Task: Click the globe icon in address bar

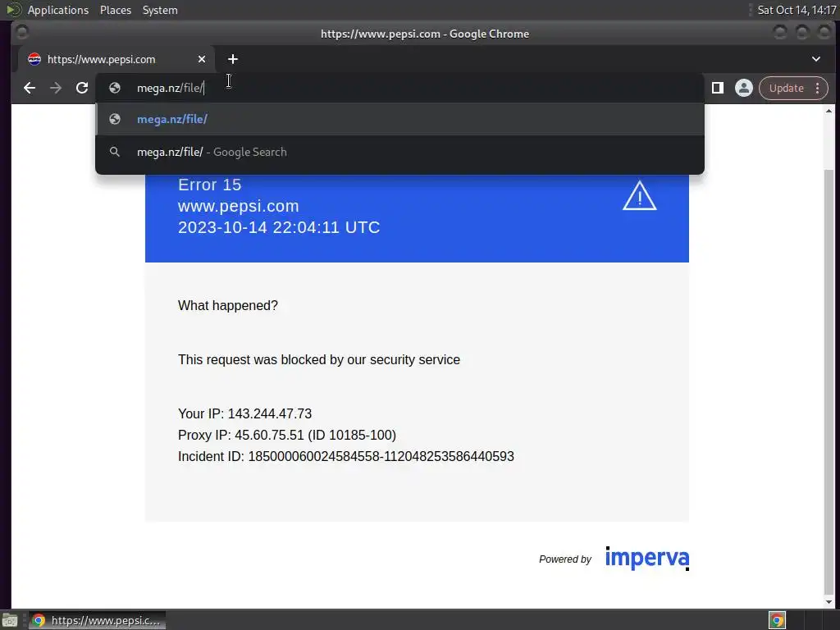Action: pos(115,88)
